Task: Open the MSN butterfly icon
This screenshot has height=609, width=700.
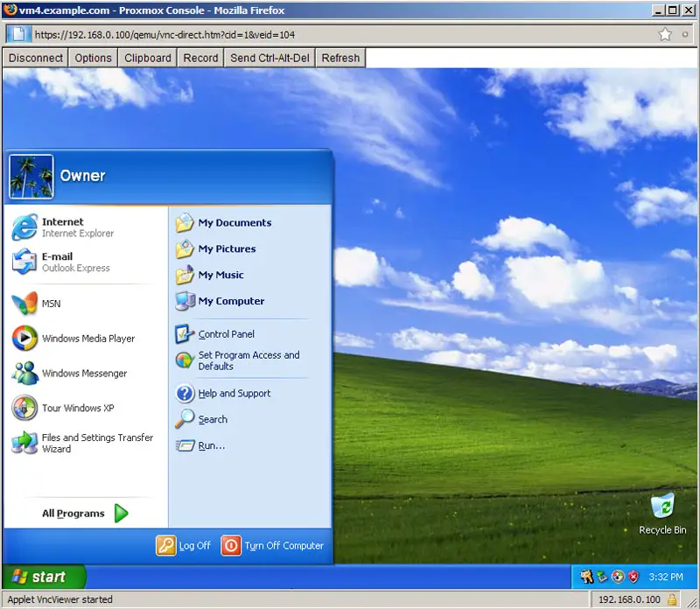Action: (24, 303)
